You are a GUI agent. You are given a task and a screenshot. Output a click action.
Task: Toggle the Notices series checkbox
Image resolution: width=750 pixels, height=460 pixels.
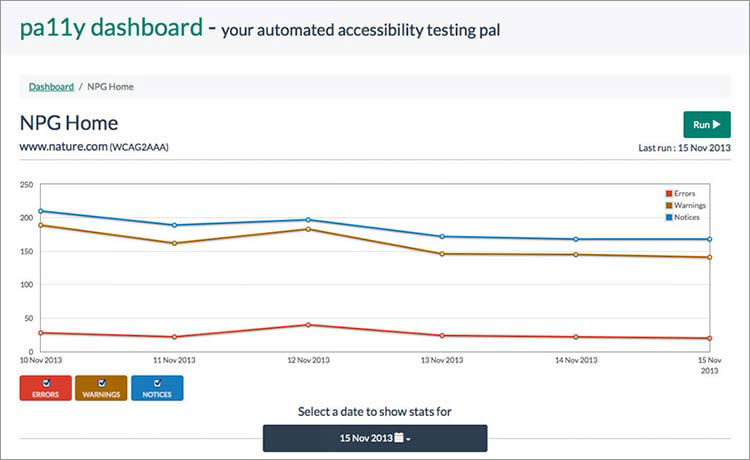tap(157, 382)
